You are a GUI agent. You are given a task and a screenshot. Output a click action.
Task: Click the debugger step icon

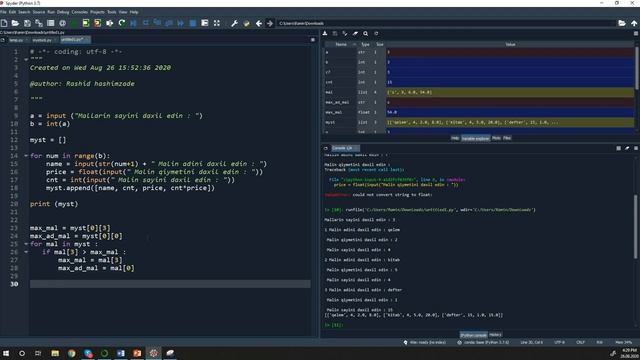[145, 23]
